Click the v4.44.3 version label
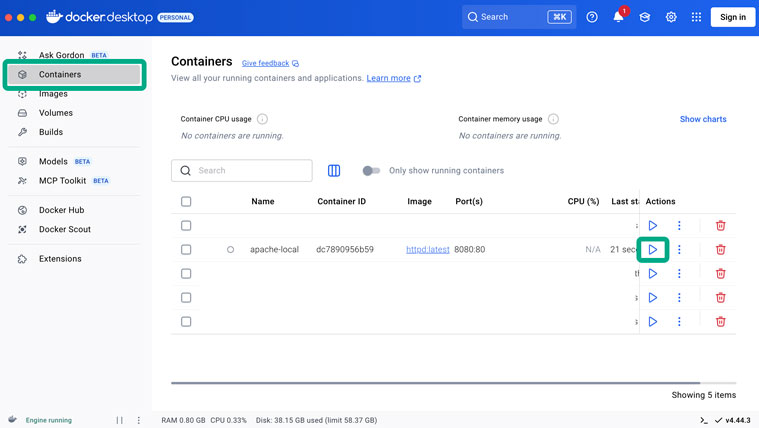 pyautogui.click(x=738, y=420)
